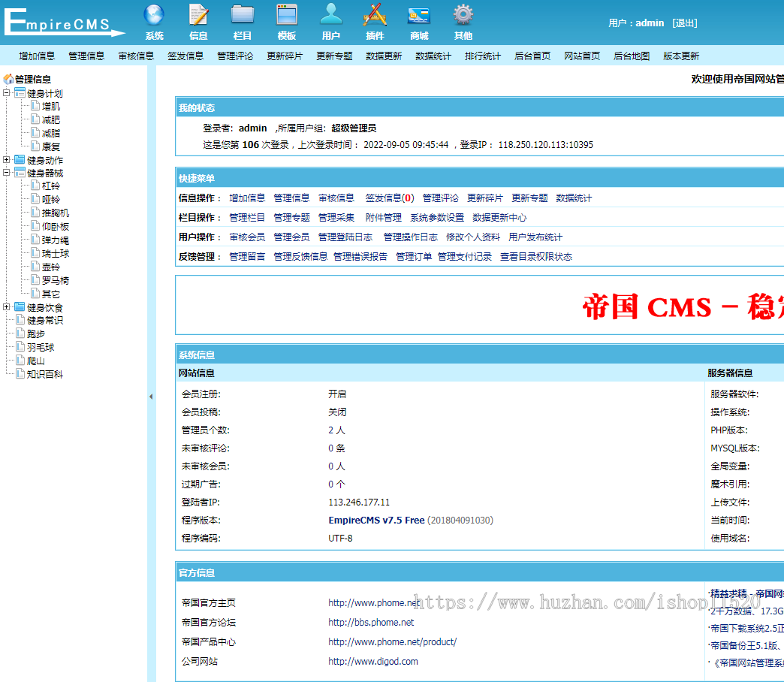Viewport: 784px width, 682px height.
Task: Open 系统参数设置 quick menu link
Action: click(437, 218)
